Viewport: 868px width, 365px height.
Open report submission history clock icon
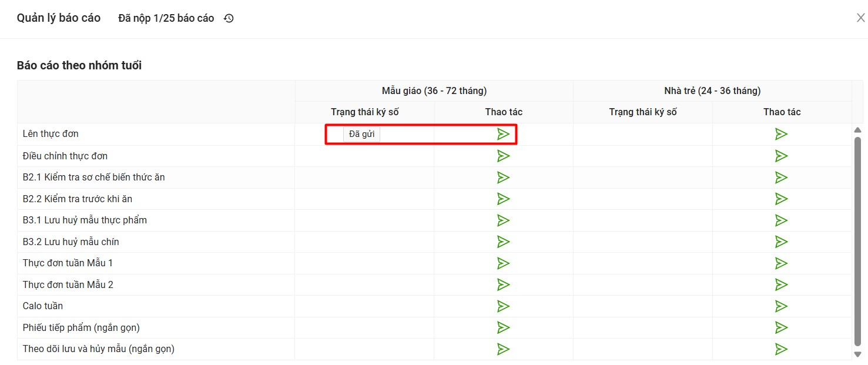229,18
